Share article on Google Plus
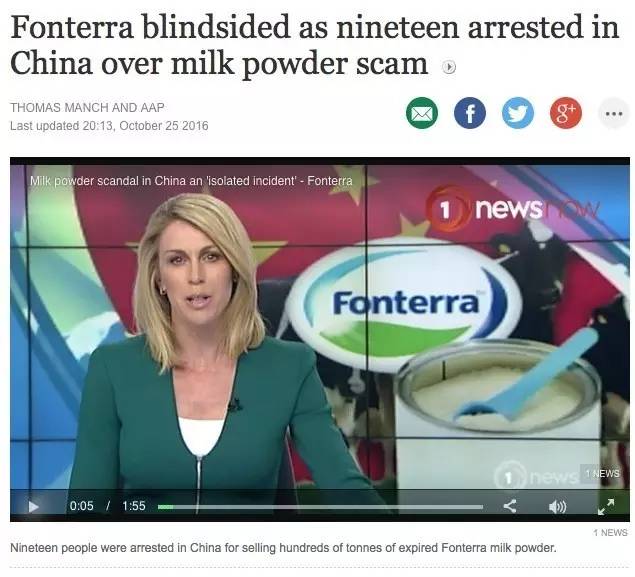This screenshot has height=577, width=635. pyautogui.click(x=566, y=113)
